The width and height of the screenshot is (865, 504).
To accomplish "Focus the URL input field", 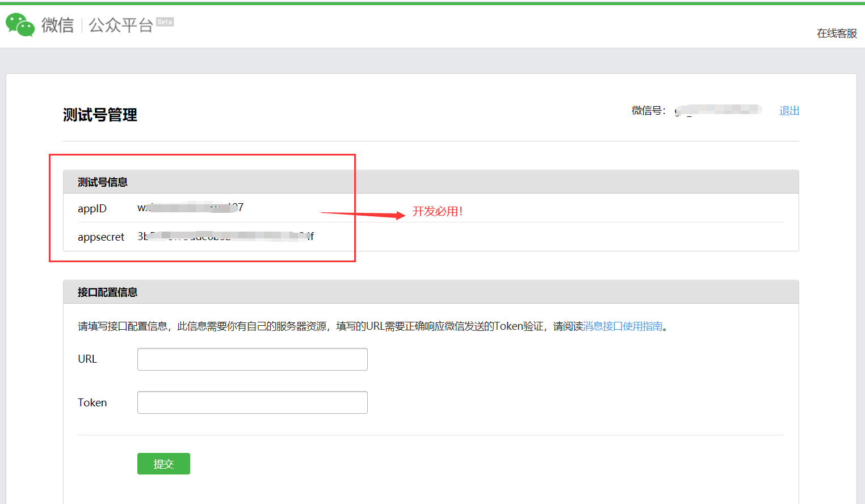I will coord(253,359).
